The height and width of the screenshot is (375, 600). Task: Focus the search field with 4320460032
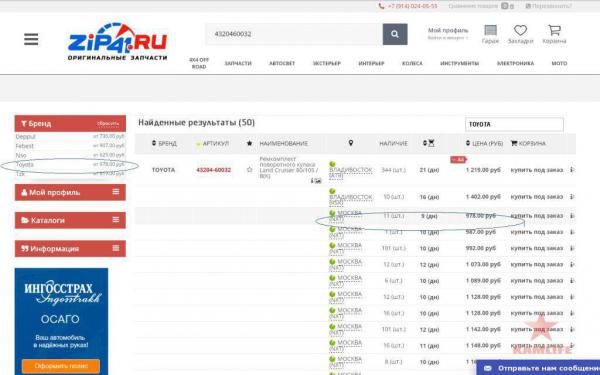[x=294, y=34]
